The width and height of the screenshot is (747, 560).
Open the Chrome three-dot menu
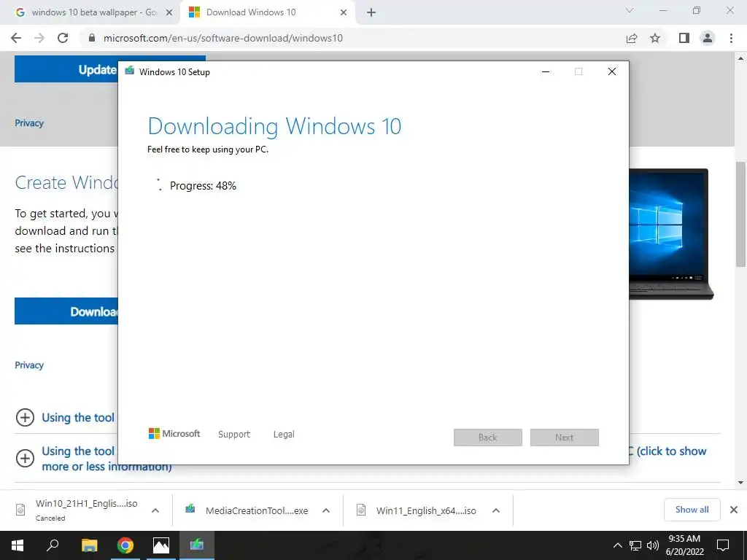[731, 38]
